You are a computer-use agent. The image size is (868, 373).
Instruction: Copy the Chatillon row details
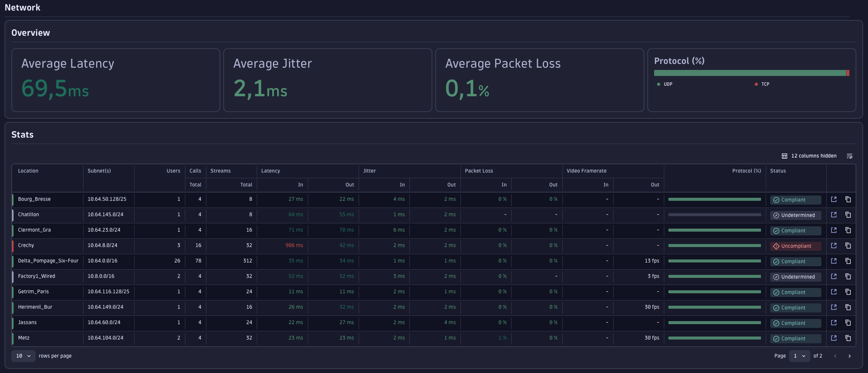tap(848, 215)
